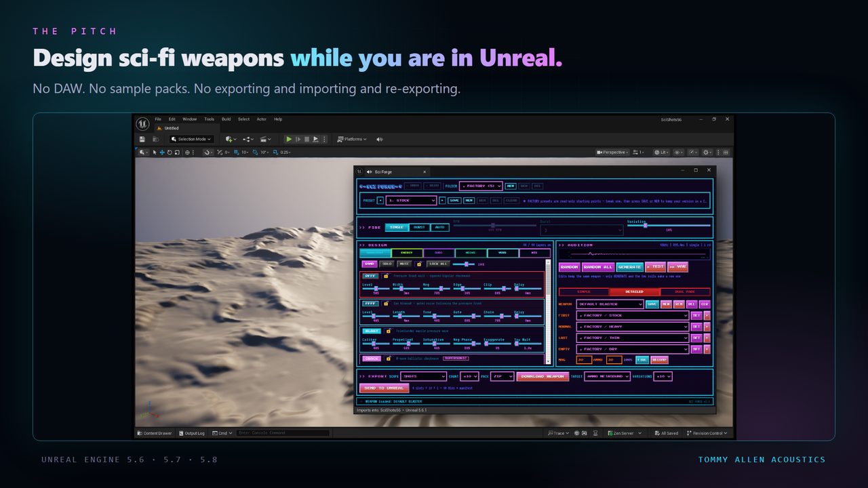The height and width of the screenshot is (488, 868).
Task: Open the PACK dropdown set to ZIP
Action: (502, 376)
